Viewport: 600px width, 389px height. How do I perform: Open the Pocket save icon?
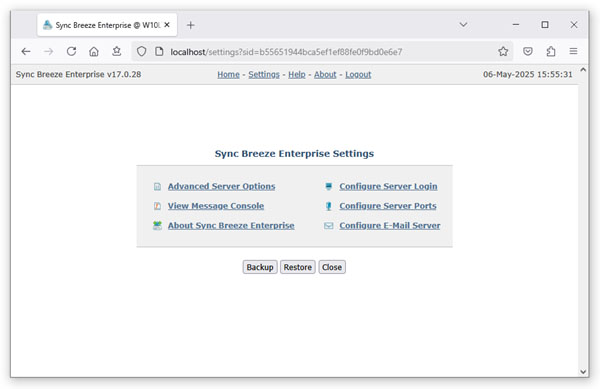click(x=528, y=51)
